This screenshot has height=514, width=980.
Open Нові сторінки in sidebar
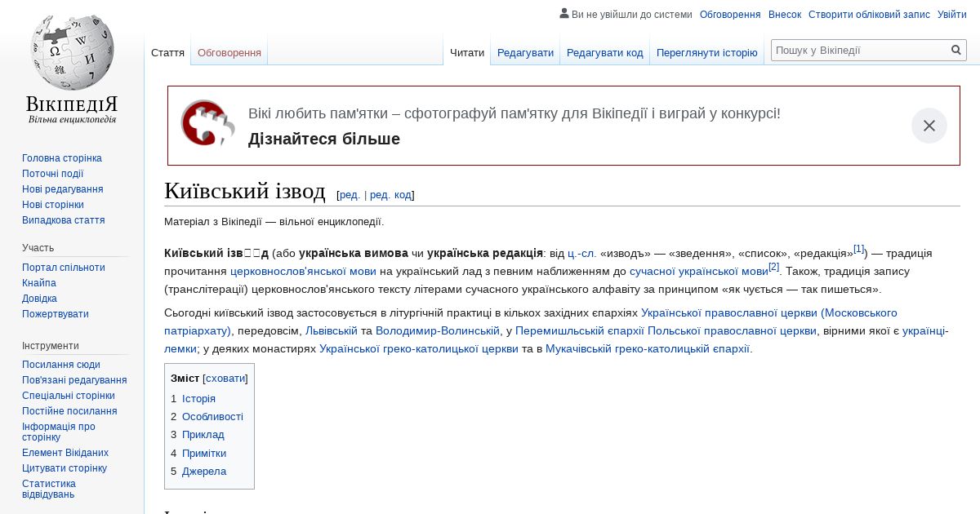[53, 205]
